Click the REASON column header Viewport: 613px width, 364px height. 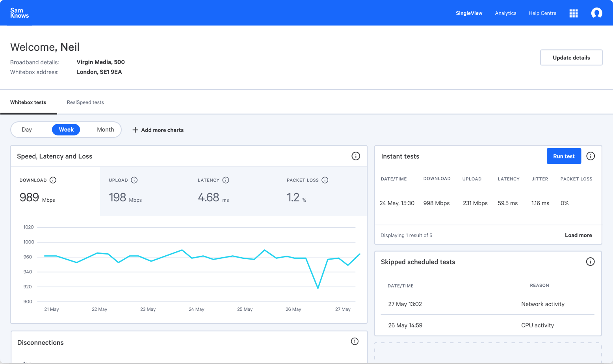click(539, 285)
